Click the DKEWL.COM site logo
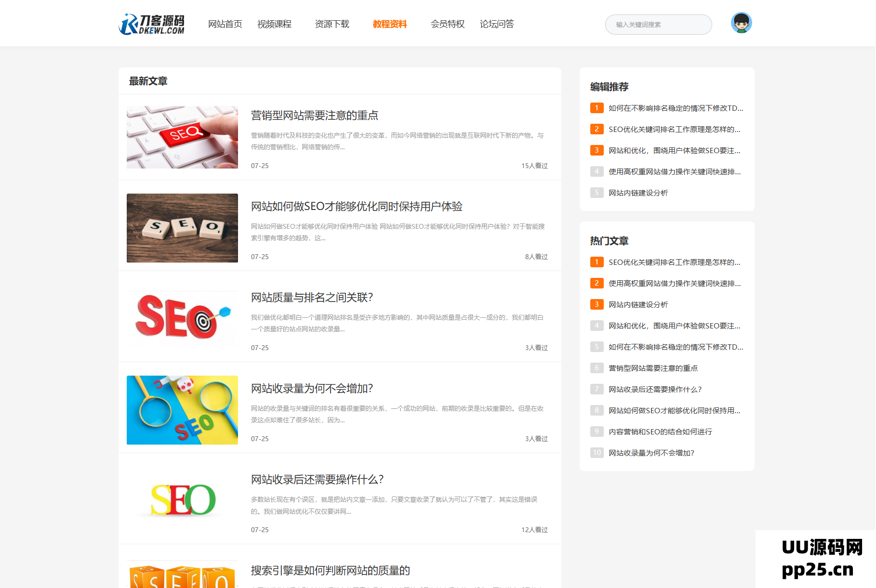The width and height of the screenshot is (876, 588). coord(151,24)
